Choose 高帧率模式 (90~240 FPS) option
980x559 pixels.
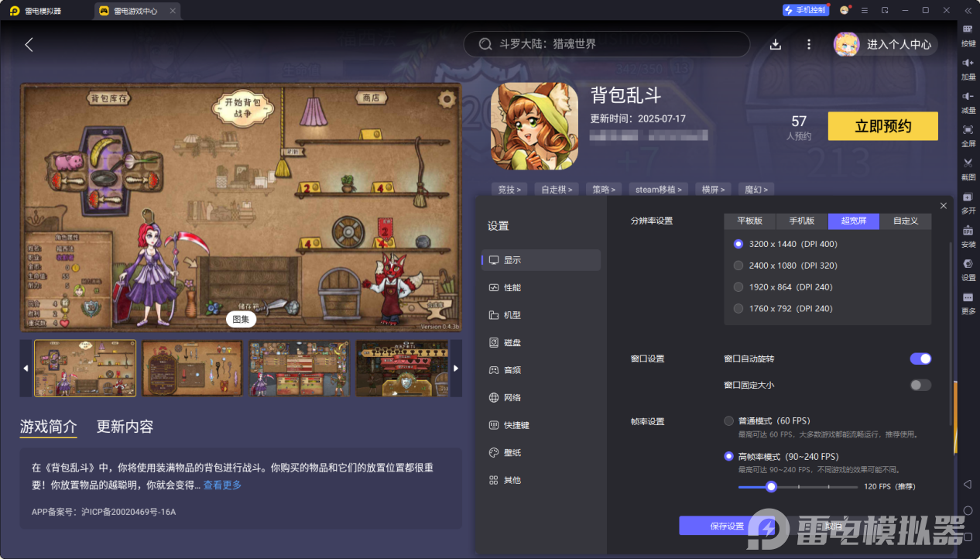728,456
